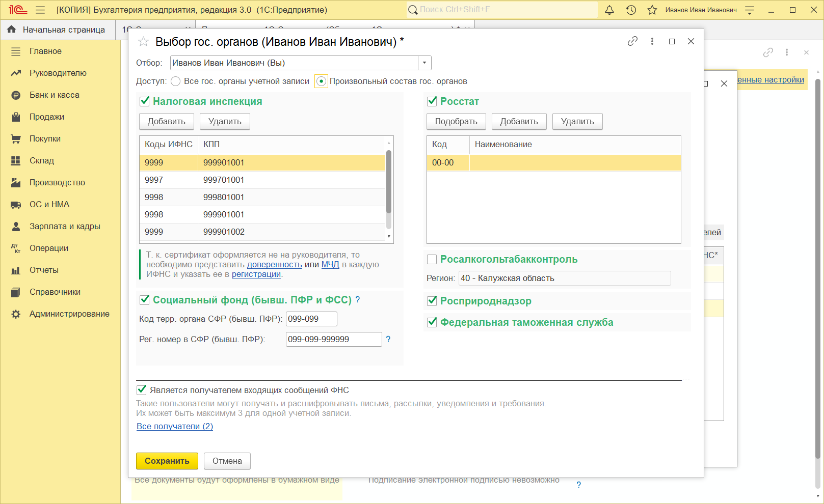
Task: Open the МЧД link
Action: (x=330, y=264)
